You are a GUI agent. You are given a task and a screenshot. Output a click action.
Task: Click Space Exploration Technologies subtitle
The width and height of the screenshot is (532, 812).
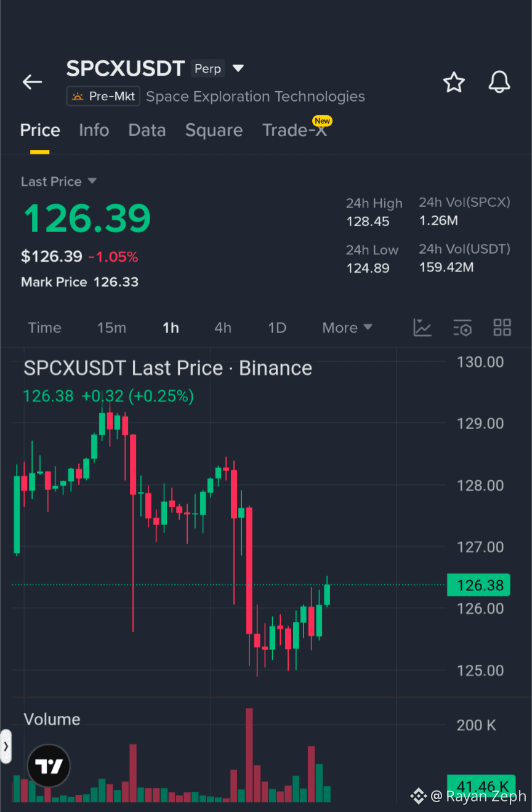[x=256, y=97]
